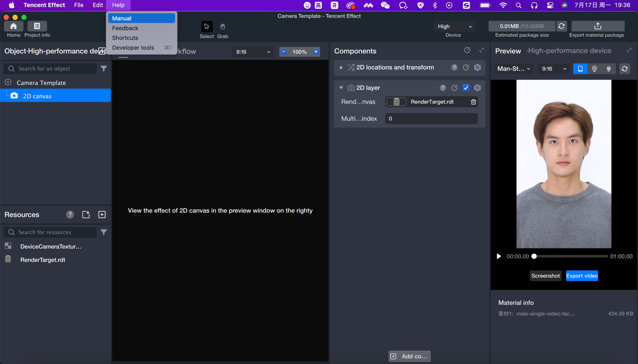Click the add resource plus icon
The width and height of the screenshot is (638, 364).
pos(102,214)
